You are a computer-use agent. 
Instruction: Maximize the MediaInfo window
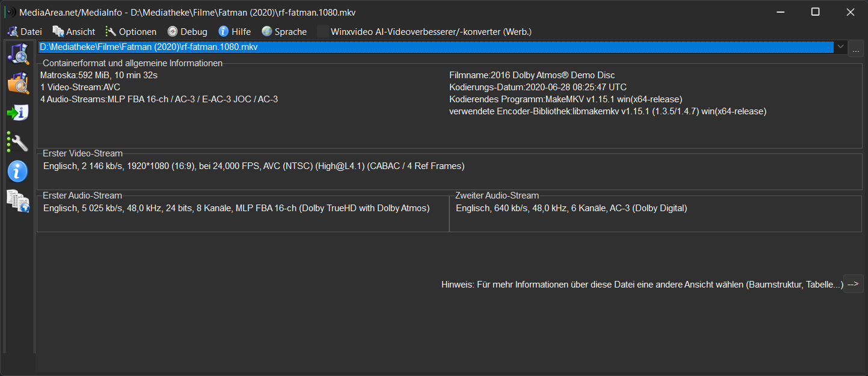coord(815,12)
